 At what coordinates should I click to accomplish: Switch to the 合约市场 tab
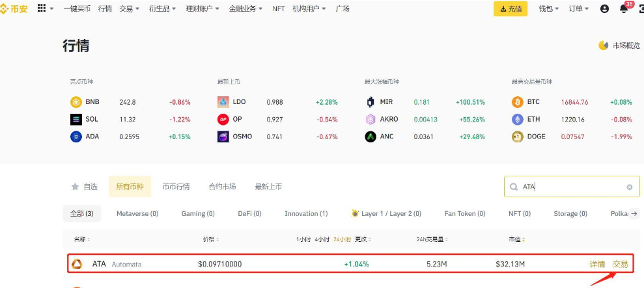click(222, 187)
